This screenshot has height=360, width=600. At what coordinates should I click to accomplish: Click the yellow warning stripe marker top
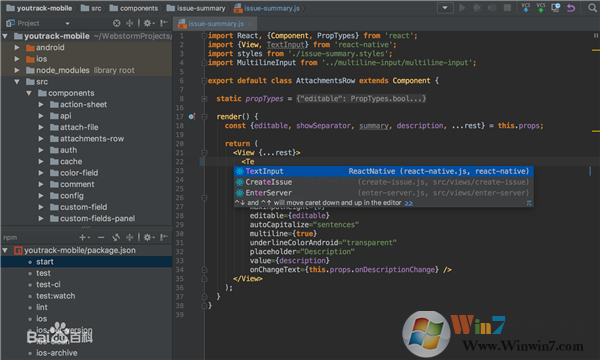pyautogui.click(x=595, y=50)
